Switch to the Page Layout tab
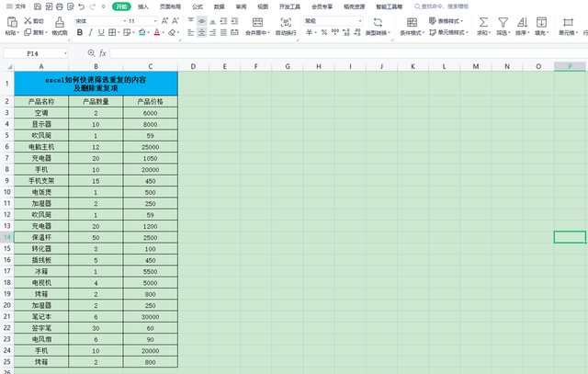This screenshot has width=588, height=374. coord(170,6)
